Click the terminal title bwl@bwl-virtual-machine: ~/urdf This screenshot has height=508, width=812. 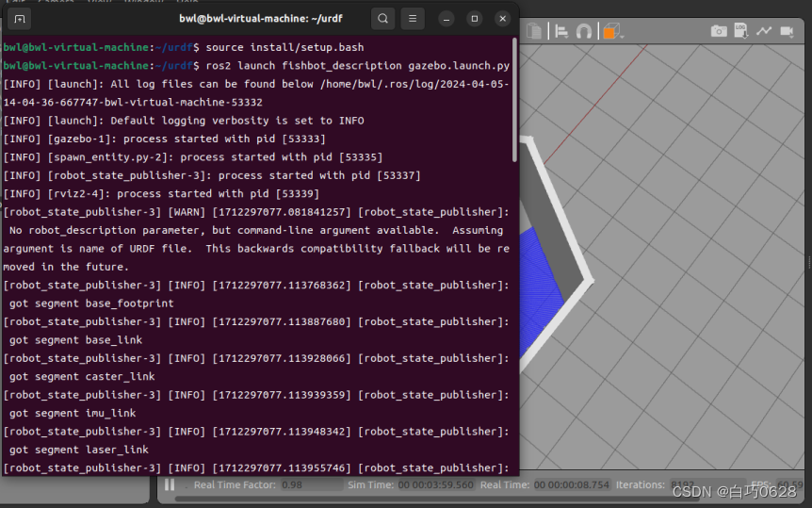(x=261, y=19)
